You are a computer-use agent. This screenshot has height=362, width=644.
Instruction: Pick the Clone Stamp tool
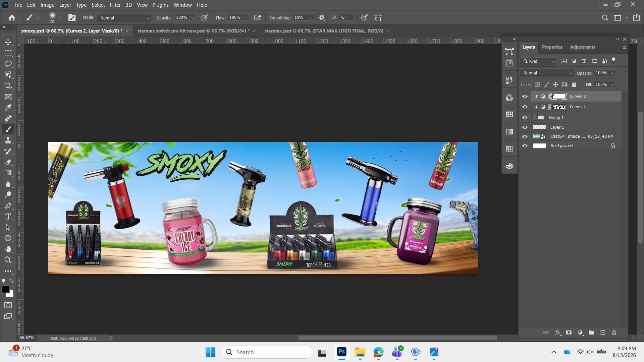point(8,140)
